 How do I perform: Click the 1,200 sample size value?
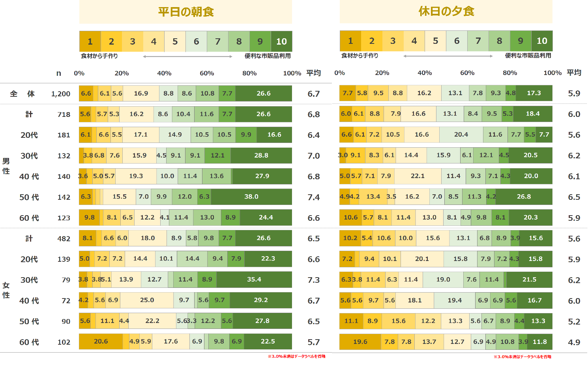(x=61, y=94)
